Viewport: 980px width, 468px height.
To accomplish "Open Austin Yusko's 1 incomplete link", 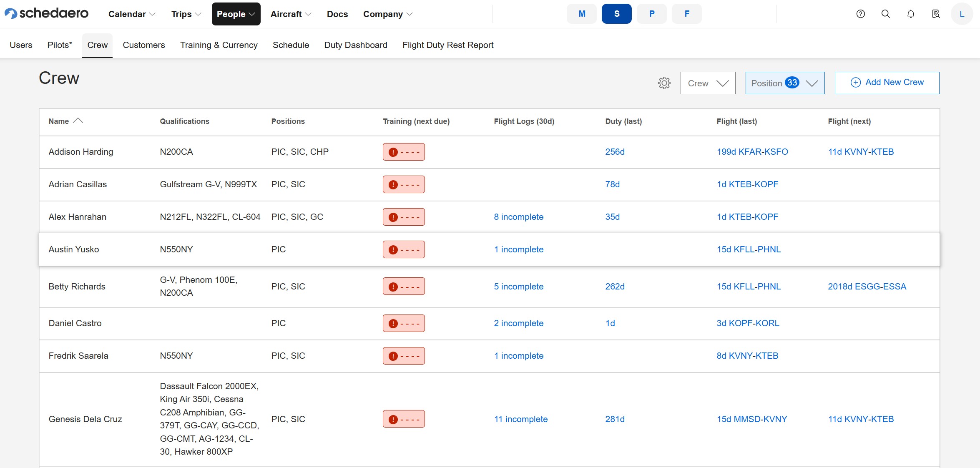I will click(519, 249).
